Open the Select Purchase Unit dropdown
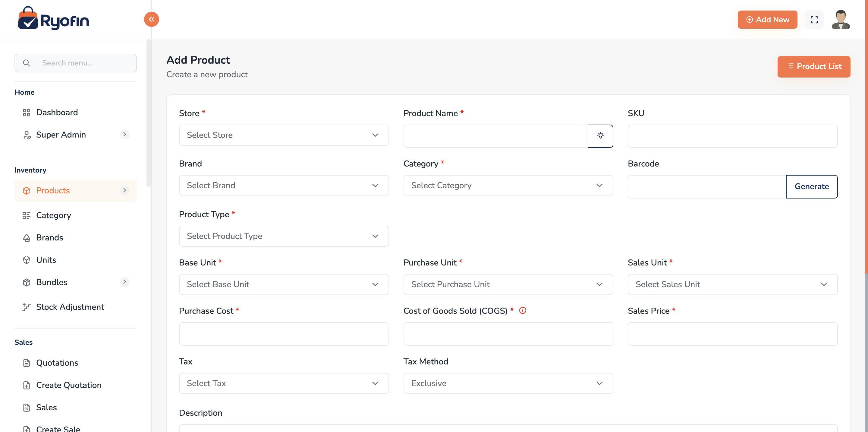The width and height of the screenshot is (868, 432). (x=508, y=284)
